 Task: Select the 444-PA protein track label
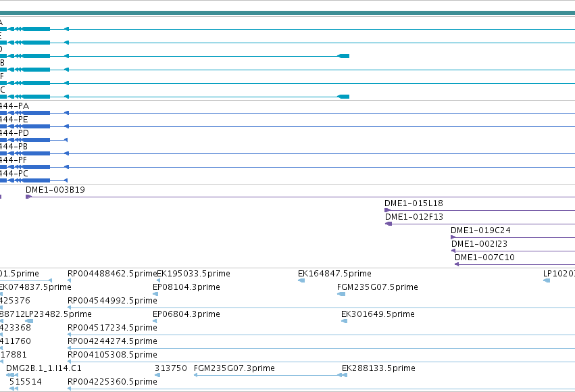click(x=14, y=106)
